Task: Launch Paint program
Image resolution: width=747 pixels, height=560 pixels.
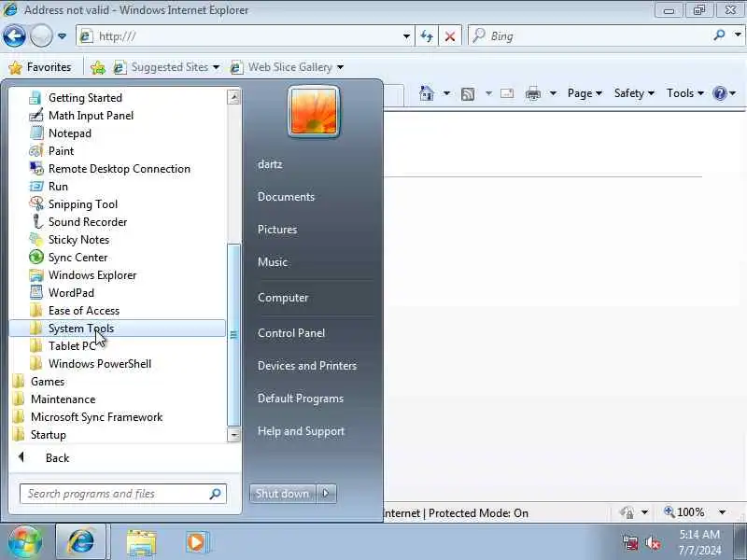Action: pos(118,151)
